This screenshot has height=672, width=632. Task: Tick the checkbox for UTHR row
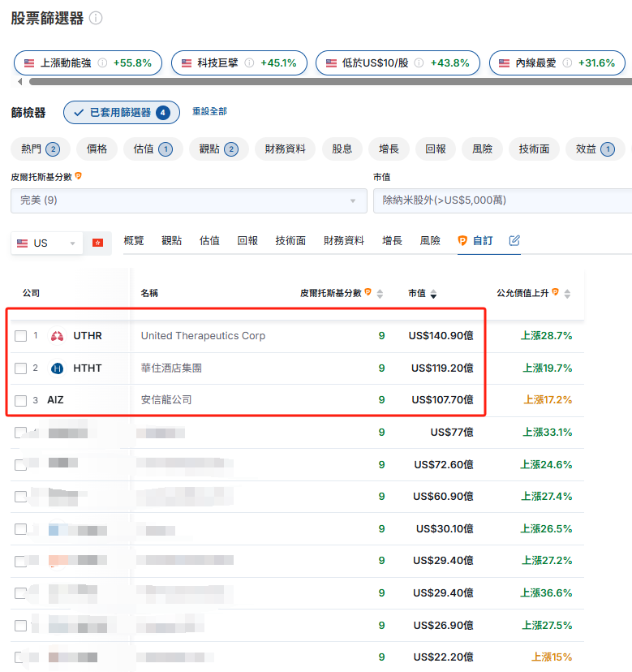(20, 336)
